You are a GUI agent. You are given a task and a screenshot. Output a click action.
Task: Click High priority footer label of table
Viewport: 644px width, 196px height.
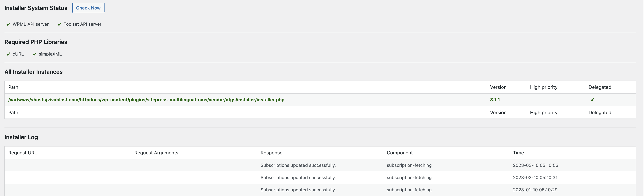544,112
